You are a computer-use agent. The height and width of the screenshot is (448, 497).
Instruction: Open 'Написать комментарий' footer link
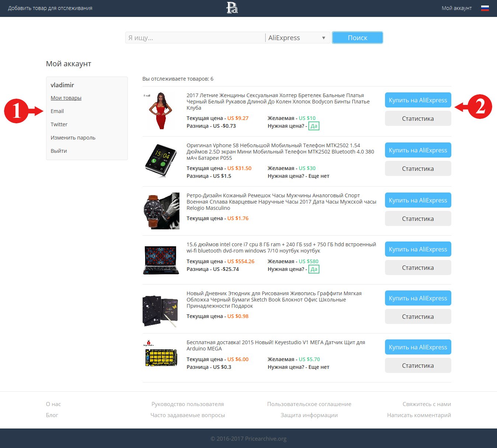point(419,415)
